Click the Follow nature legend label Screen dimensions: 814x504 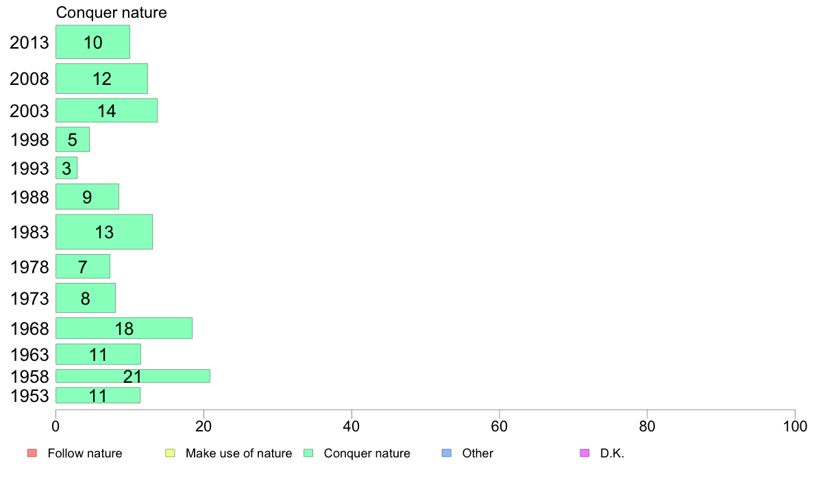(84, 453)
